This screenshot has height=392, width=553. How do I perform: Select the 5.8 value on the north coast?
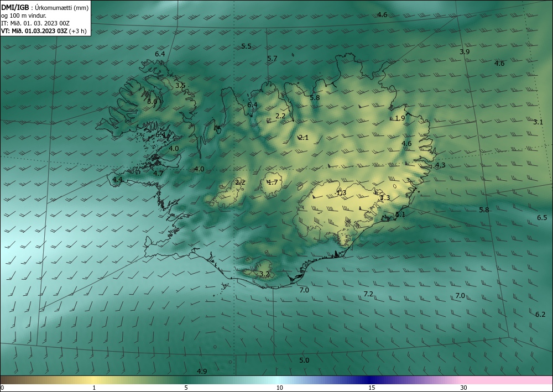315,98
